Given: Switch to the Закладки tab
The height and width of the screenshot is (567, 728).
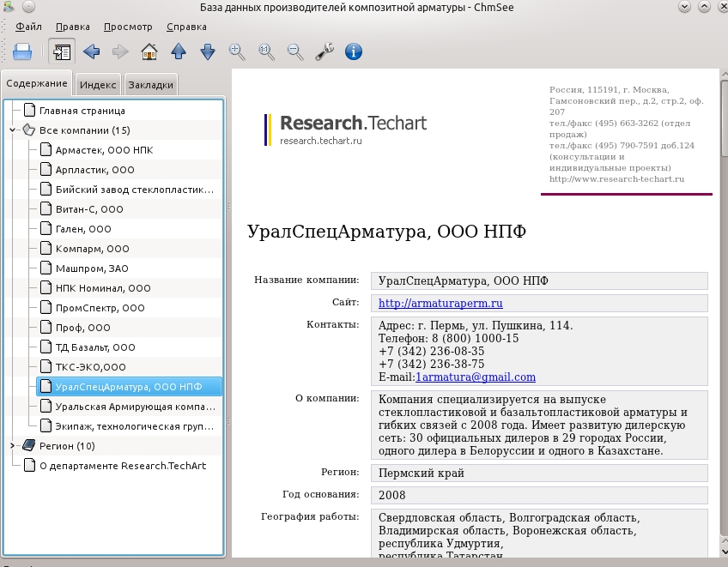Looking at the screenshot, I should 151,85.
